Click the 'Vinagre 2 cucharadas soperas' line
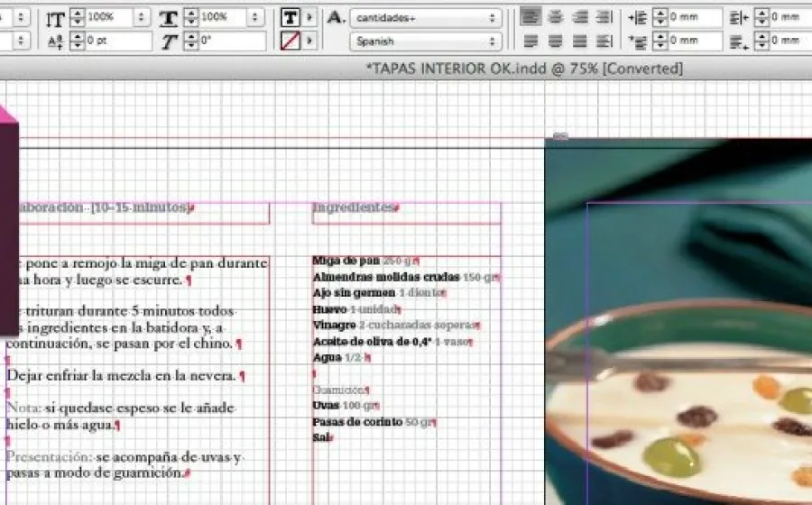This screenshot has width=812, height=505. 397,326
